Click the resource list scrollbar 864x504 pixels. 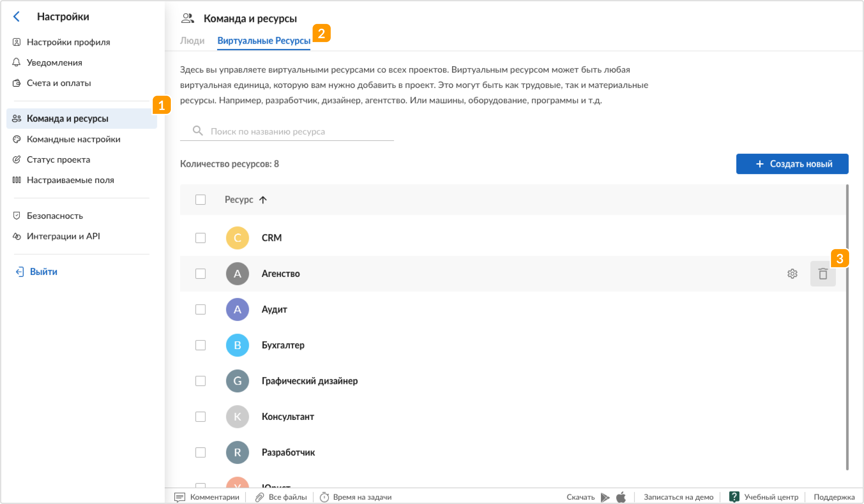pos(847,327)
